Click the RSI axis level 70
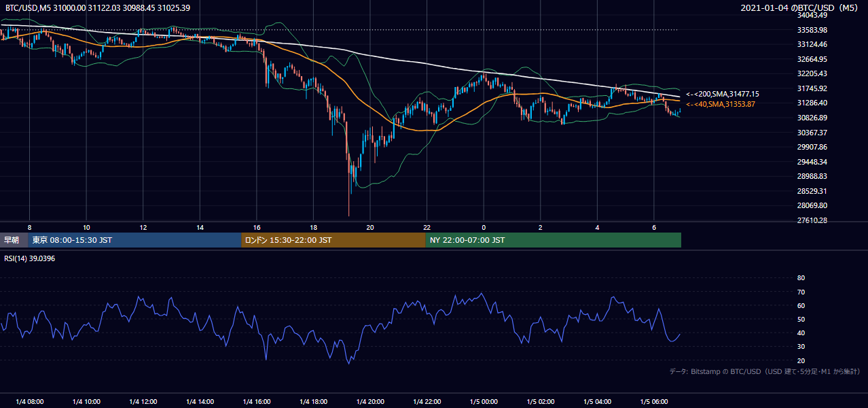 pyautogui.click(x=801, y=292)
